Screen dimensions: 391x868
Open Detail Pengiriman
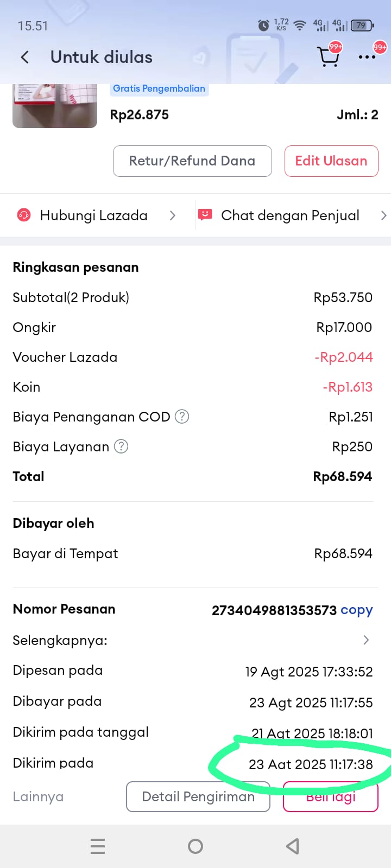point(198,796)
